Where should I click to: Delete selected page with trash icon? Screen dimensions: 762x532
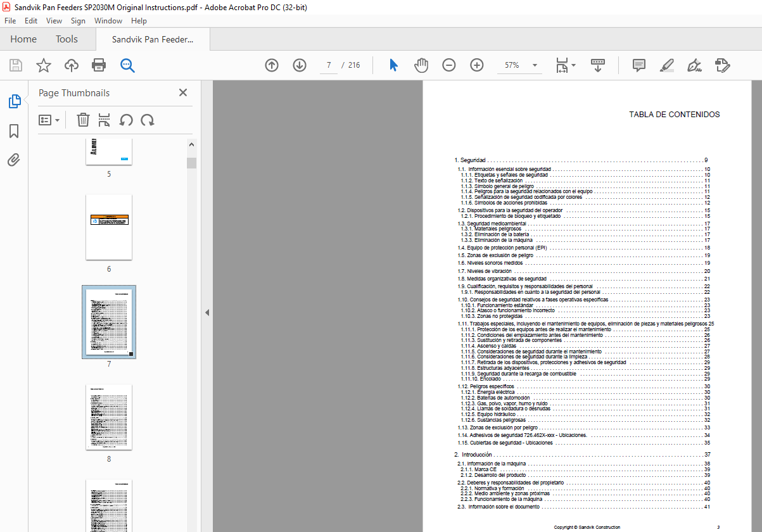pyautogui.click(x=83, y=120)
